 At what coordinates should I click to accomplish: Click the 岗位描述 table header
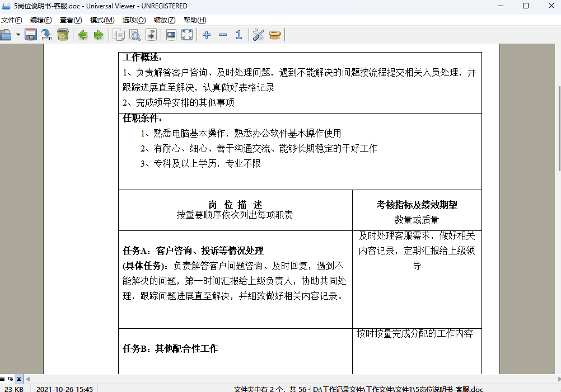[235, 205]
